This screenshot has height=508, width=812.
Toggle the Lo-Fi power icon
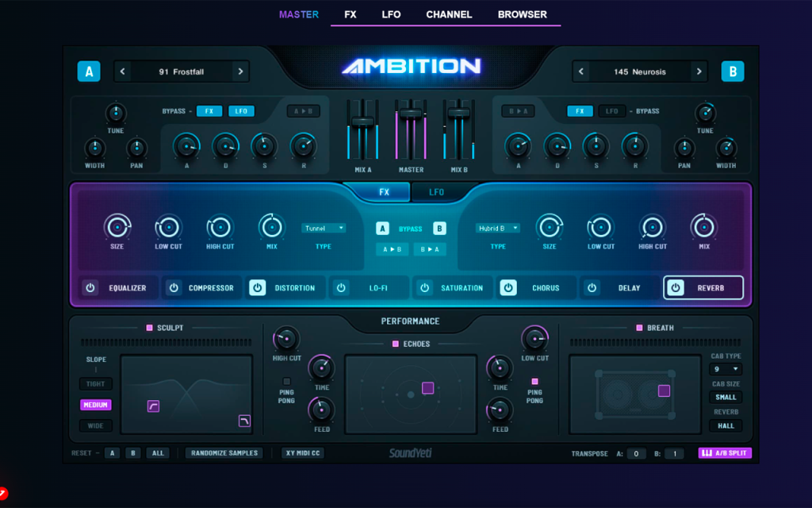[341, 287]
